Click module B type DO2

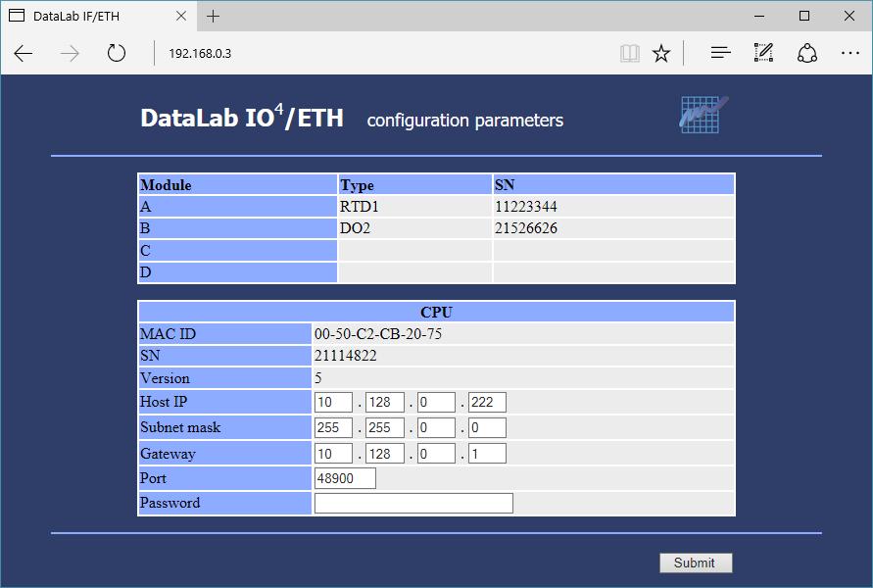click(355, 228)
